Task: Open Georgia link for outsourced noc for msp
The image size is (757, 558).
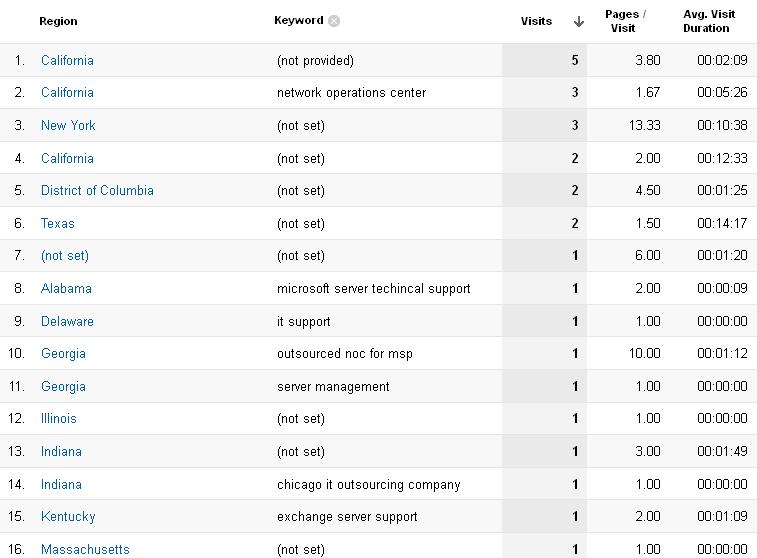Action: click(63, 354)
